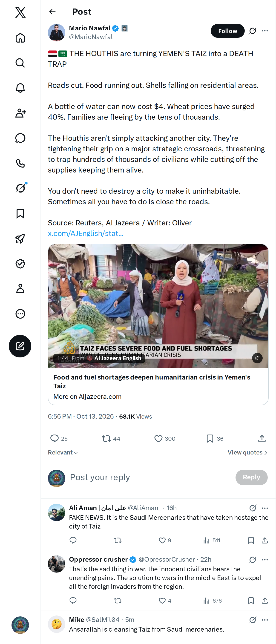276x644 pixels.
Task: Open the Explore search icon in sidebar
Action: pos(20,63)
